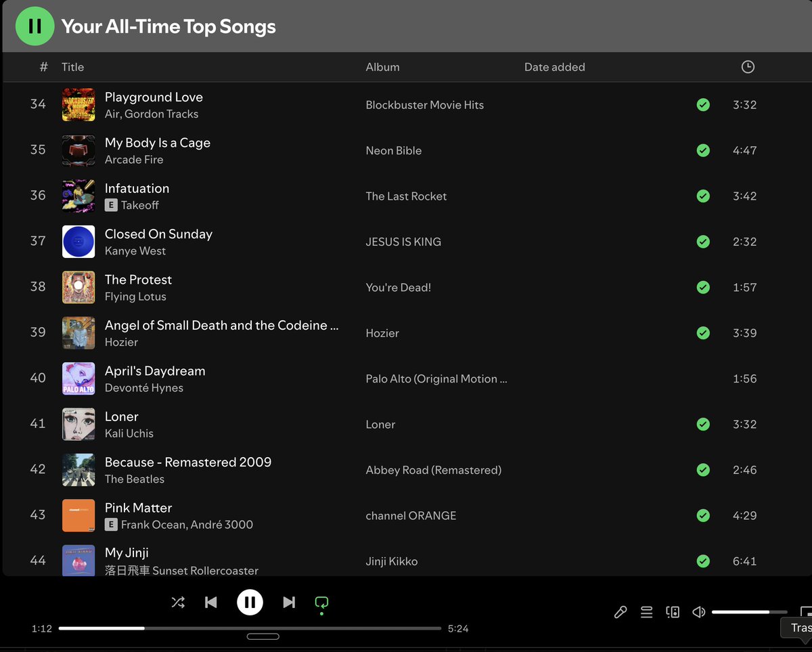Toggle saved checkmark for Pink Matter

[x=704, y=515]
